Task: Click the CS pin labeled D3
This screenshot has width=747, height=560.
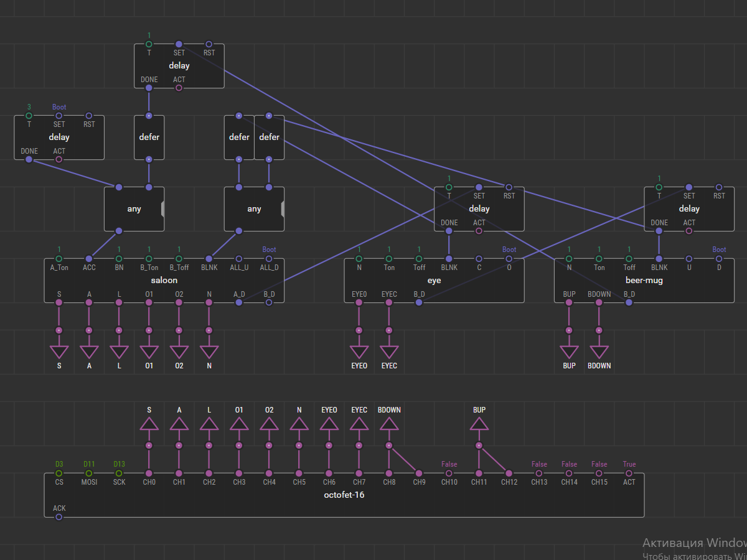Action: [x=59, y=474]
